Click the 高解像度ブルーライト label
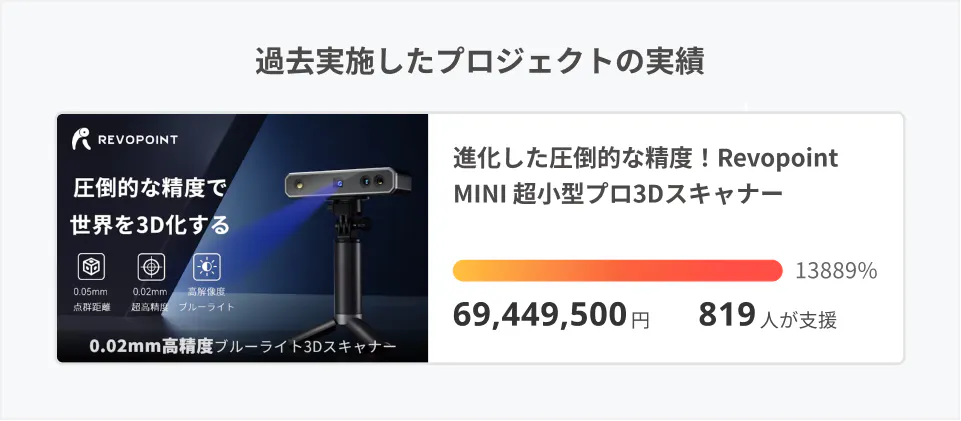This screenshot has width=961, height=421. click(x=207, y=299)
